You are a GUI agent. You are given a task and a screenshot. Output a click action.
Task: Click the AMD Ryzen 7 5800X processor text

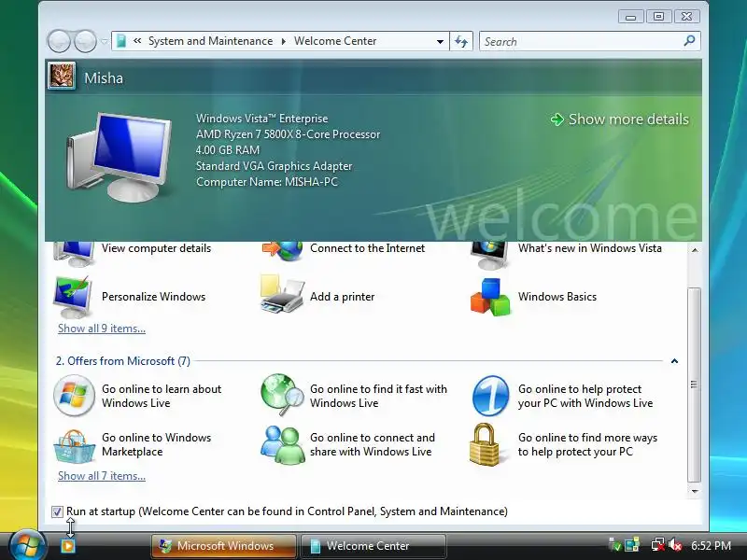(x=288, y=134)
